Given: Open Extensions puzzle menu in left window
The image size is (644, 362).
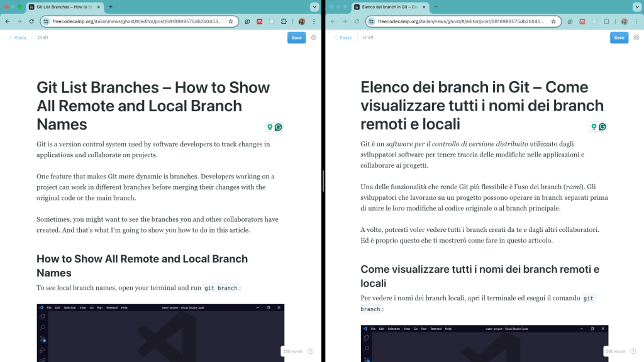Looking at the screenshot, I should (x=284, y=21).
